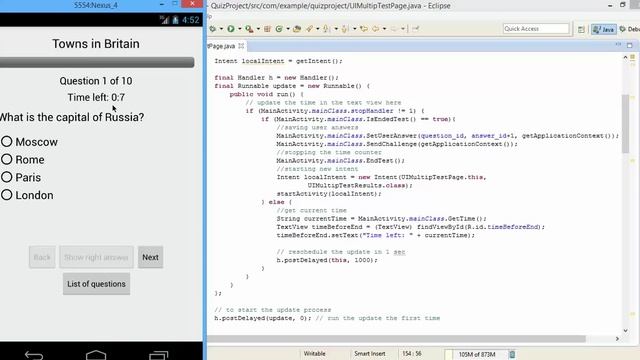
Task: Open the External Tools run icon
Action: pyautogui.click(x=249, y=29)
